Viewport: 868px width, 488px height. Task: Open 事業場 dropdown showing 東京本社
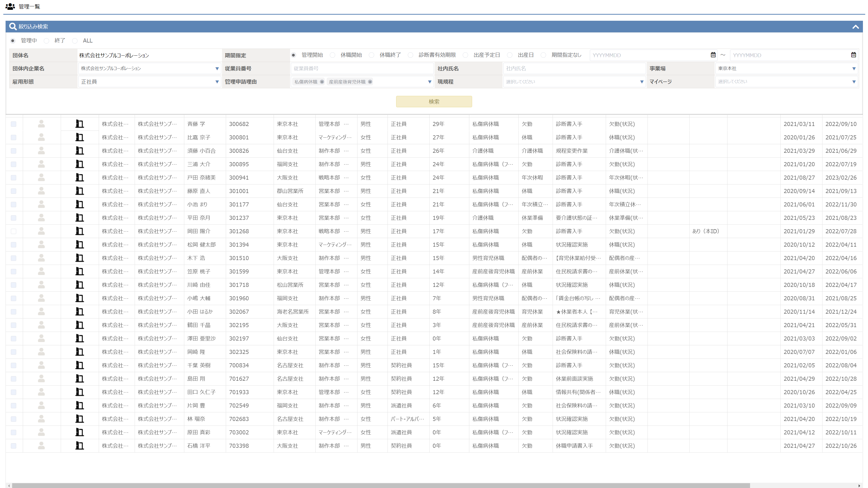click(x=786, y=68)
